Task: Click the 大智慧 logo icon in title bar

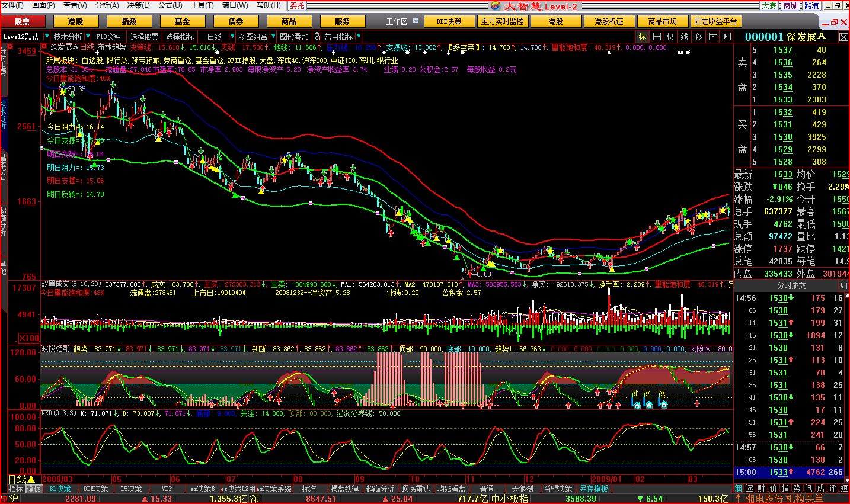Action: pyautogui.click(x=496, y=6)
